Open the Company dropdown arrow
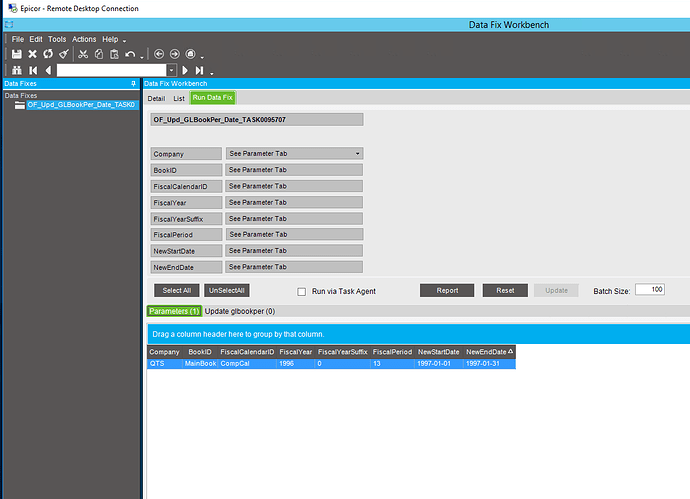The width and height of the screenshot is (690, 499). [357, 154]
